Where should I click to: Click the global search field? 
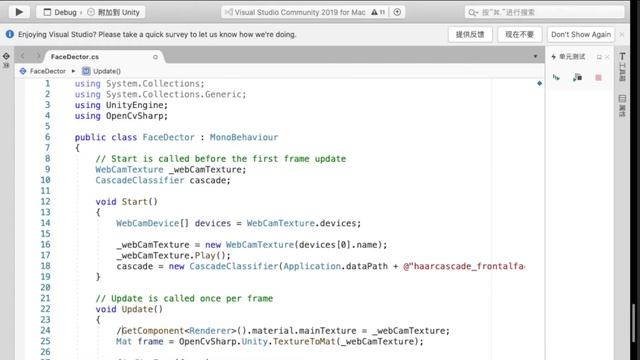(x=544, y=12)
